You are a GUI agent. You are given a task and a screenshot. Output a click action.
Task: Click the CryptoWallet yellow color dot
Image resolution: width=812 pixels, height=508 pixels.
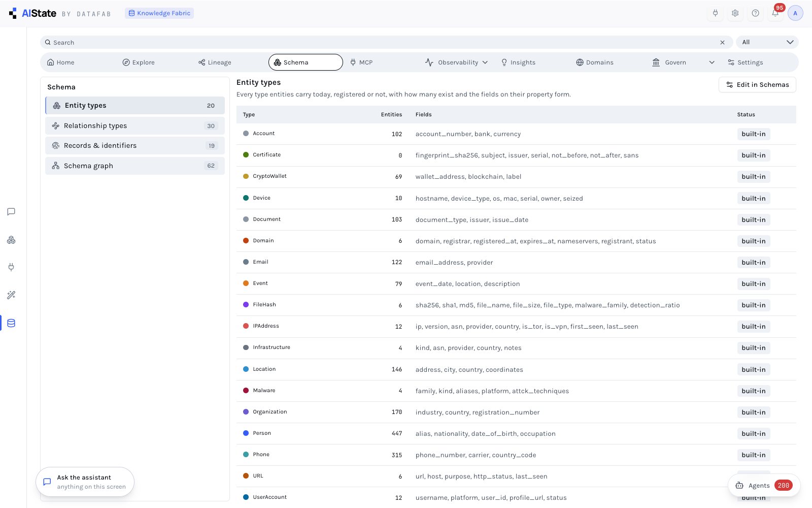click(x=246, y=176)
